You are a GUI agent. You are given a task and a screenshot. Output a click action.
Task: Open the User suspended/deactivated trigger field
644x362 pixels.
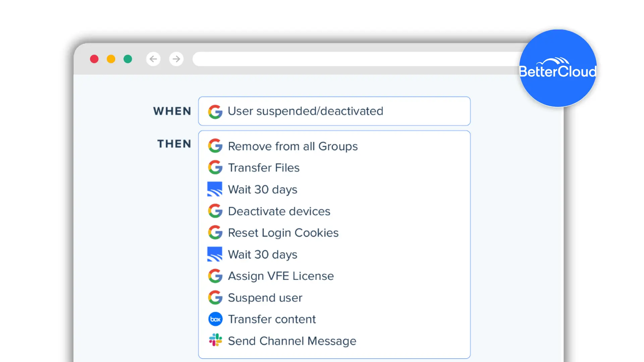(334, 111)
